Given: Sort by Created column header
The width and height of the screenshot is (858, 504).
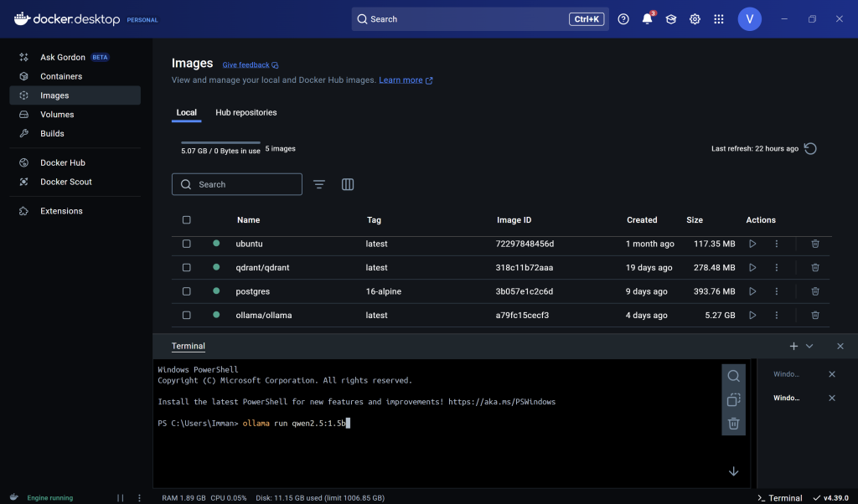Looking at the screenshot, I should [x=642, y=219].
